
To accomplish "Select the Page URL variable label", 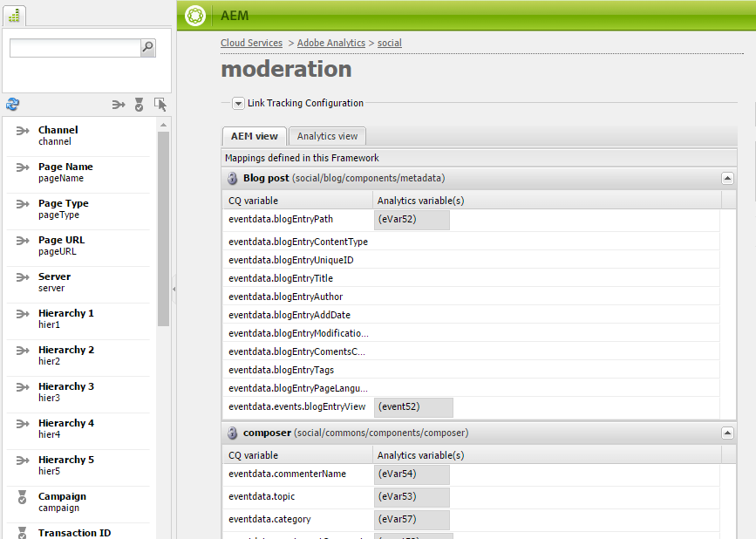I will 61,240.
